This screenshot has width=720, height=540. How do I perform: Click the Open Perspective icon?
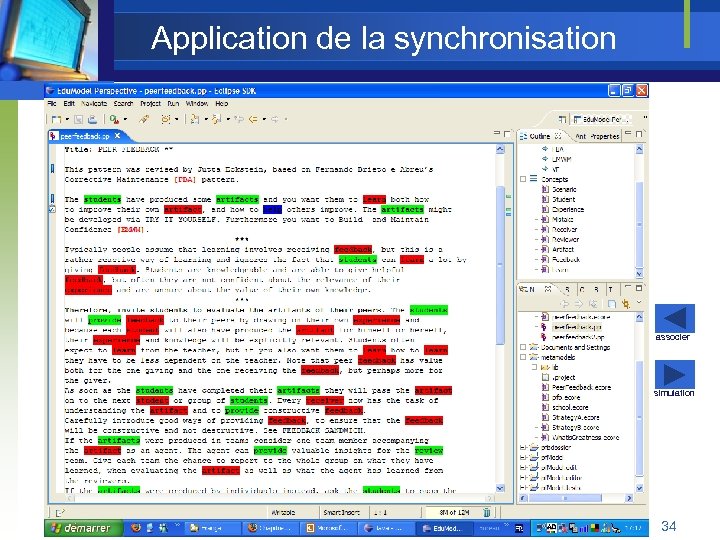(562, 119)
